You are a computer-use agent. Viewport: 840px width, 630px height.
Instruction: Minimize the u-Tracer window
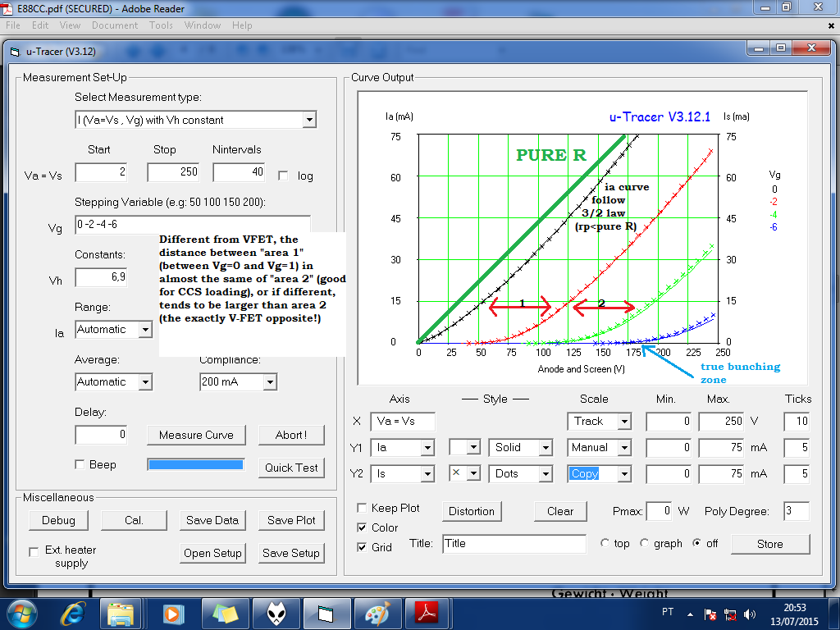(759, 48)
